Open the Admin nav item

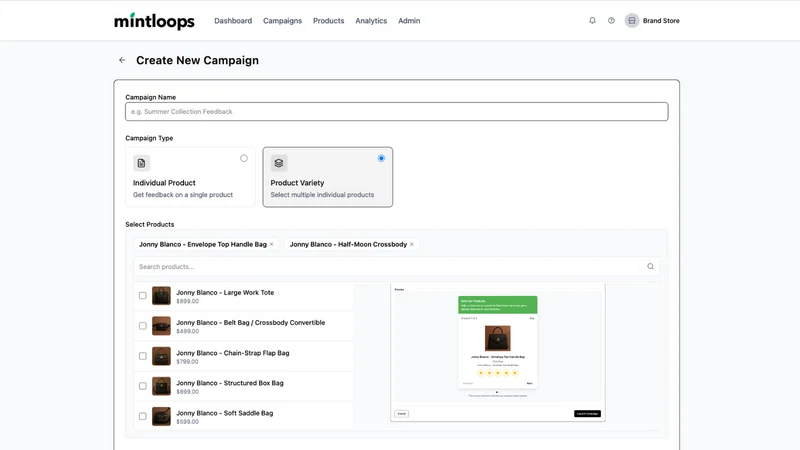pyautogui.click(x=409, y=21)
